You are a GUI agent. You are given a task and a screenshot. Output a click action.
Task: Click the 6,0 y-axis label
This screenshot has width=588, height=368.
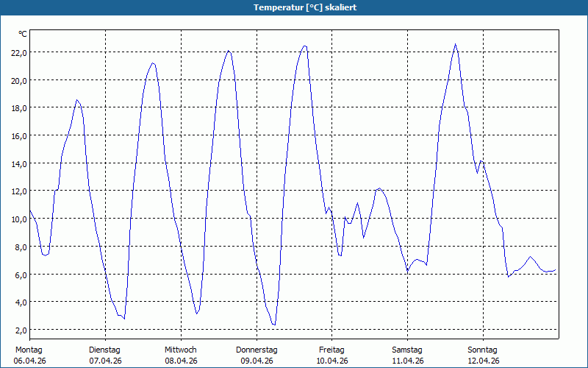(x=19, y=275)
